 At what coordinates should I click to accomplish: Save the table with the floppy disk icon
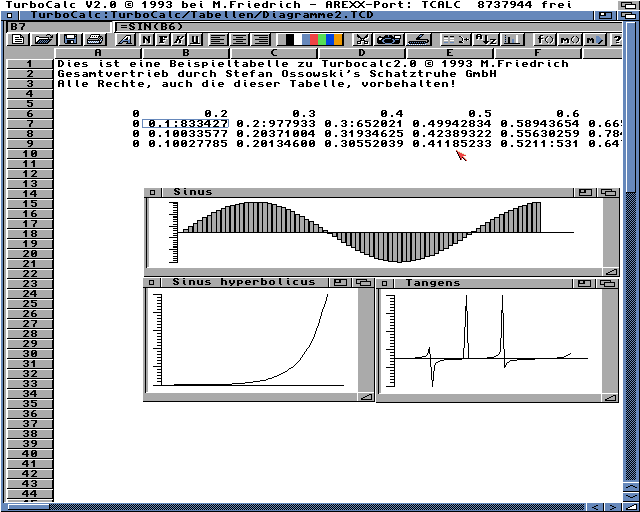[70, 40]
